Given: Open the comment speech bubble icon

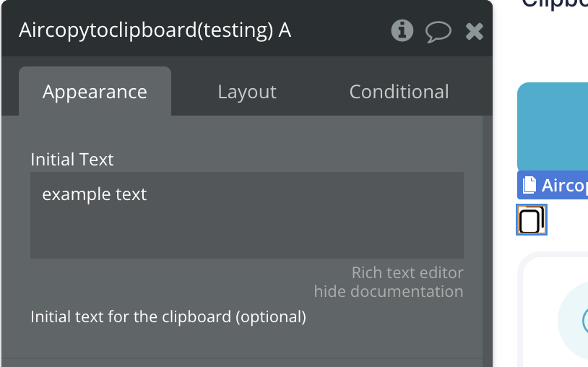Looking at the screenshot, I should [x=438, y=30].
